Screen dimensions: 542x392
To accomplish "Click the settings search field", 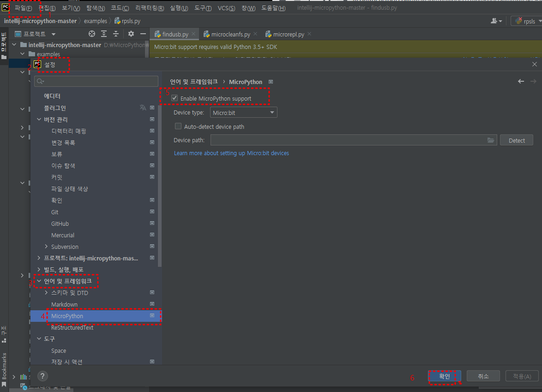I will point(96,81).
